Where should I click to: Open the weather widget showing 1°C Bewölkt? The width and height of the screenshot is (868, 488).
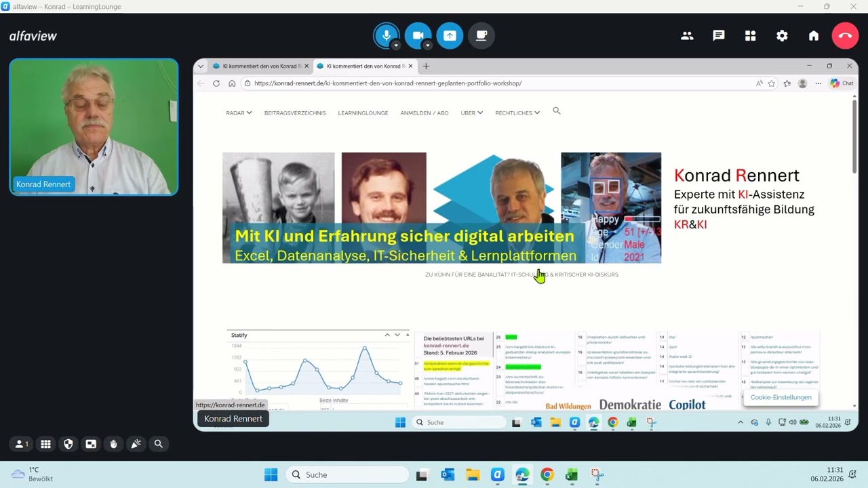point(33,474)
